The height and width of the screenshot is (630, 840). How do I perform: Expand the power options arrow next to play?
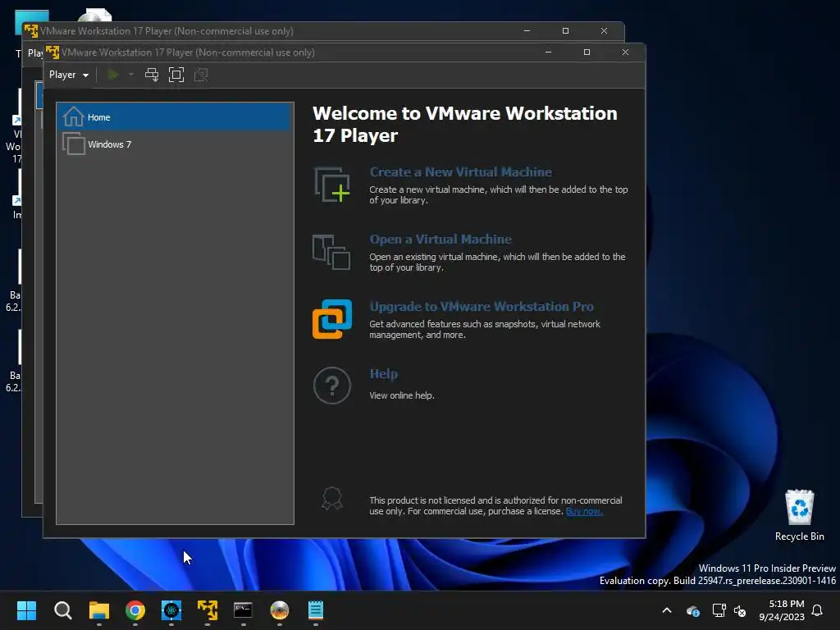pos(130,75)
